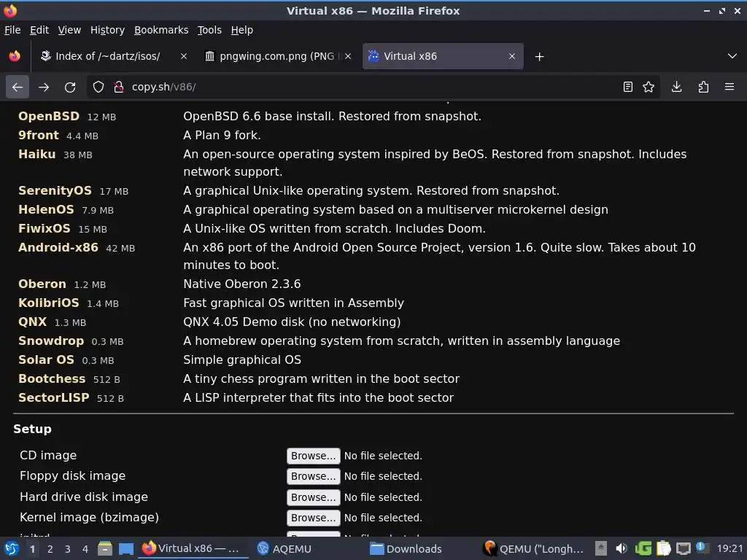The height and width of the screenshot is (560, 747).
Task: Go back to the previous page
Action: tap(18, 87)
